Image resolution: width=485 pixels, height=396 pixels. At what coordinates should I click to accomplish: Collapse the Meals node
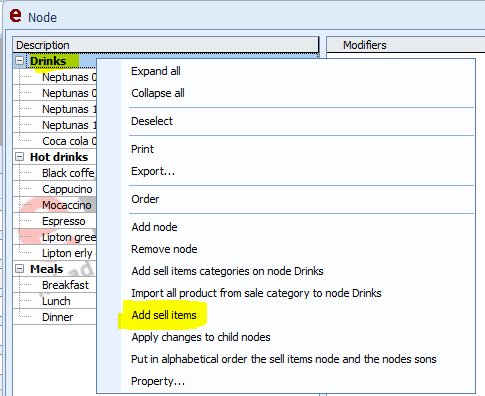[x=20, y=269]
